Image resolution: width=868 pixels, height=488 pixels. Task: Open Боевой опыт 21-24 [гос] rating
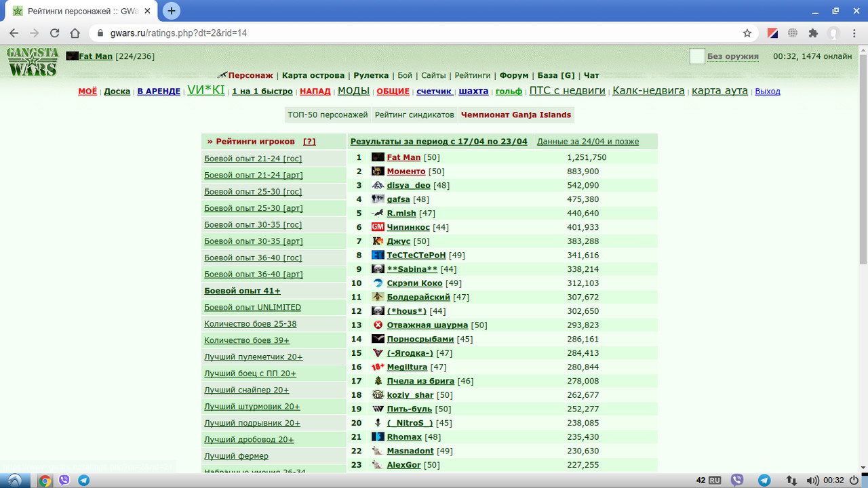click(253, 159)
